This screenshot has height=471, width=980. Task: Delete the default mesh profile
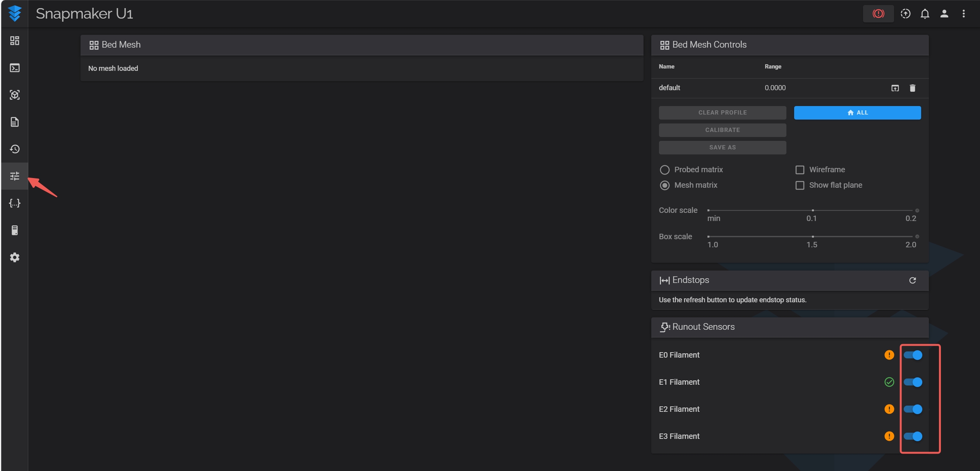[x=912, y=88]
